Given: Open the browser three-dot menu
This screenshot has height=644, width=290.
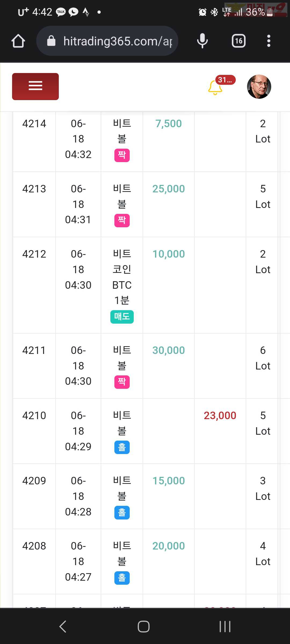Looking at the screenshot, I should [269, 41].
